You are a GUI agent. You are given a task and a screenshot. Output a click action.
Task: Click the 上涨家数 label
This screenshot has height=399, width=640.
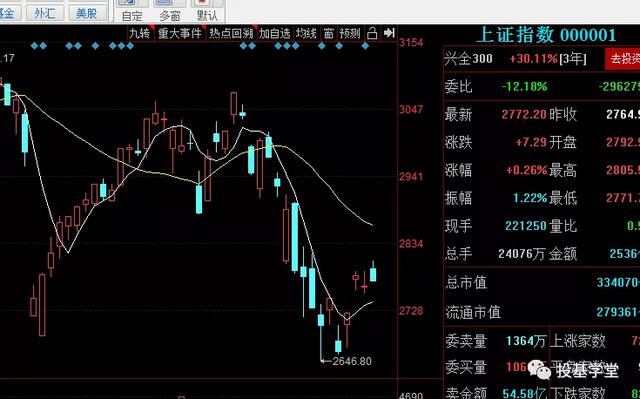pos(578,341)
